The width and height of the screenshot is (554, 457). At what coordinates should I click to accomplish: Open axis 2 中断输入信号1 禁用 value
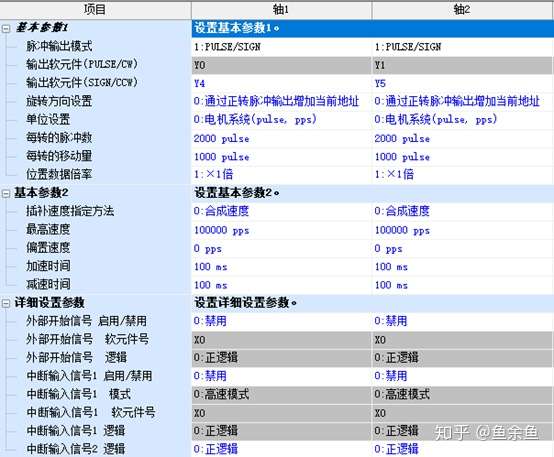(x=462, y=376)
